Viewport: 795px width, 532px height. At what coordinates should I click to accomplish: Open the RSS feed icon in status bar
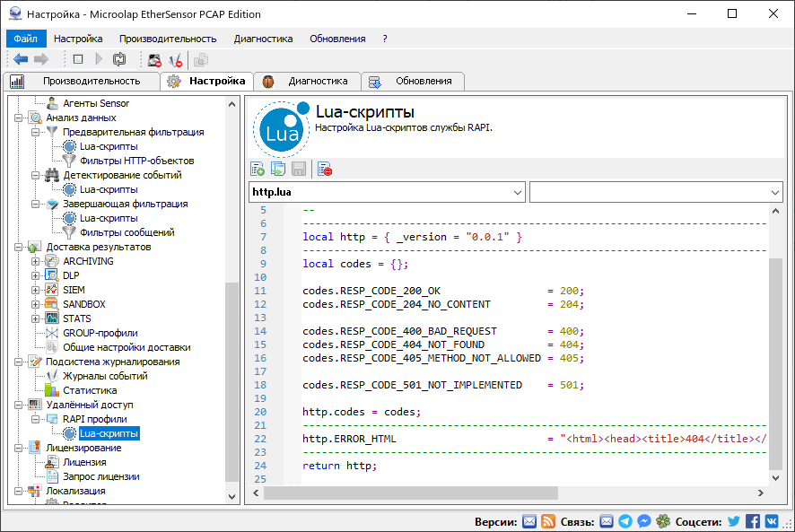point(548,521)
